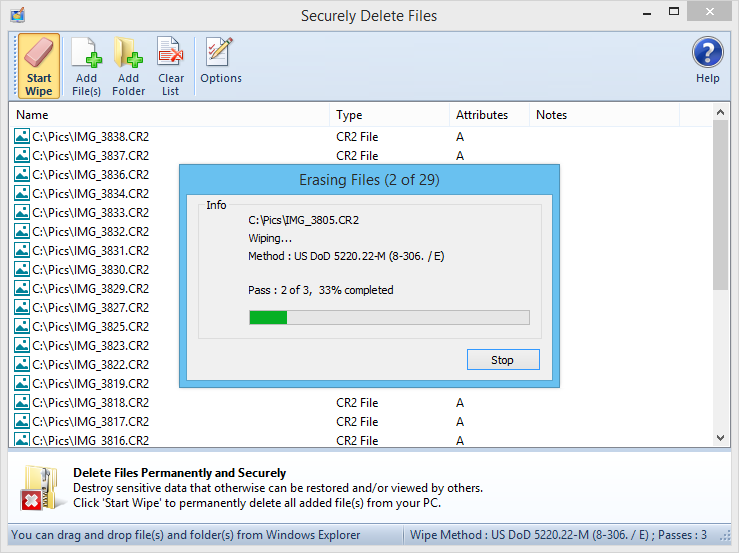Maximize the Securely Delete Files window
Viewport: 739px width, 553px height.
pyautogui.click(x=674, y=12)
